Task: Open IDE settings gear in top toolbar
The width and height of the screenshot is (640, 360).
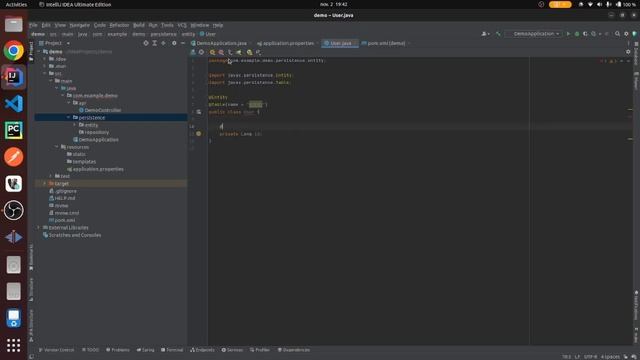Action: coord(626,34)
